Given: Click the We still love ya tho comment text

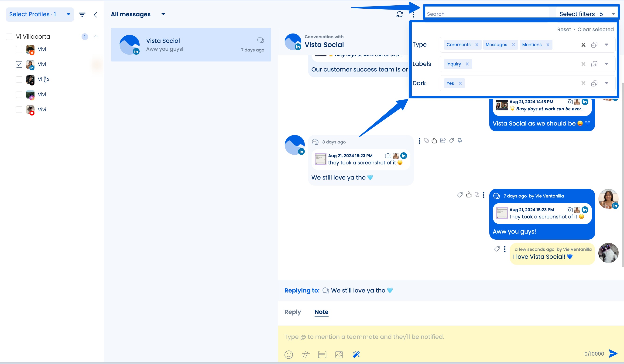Looking at the screenshot, I should tap(342, 178).
